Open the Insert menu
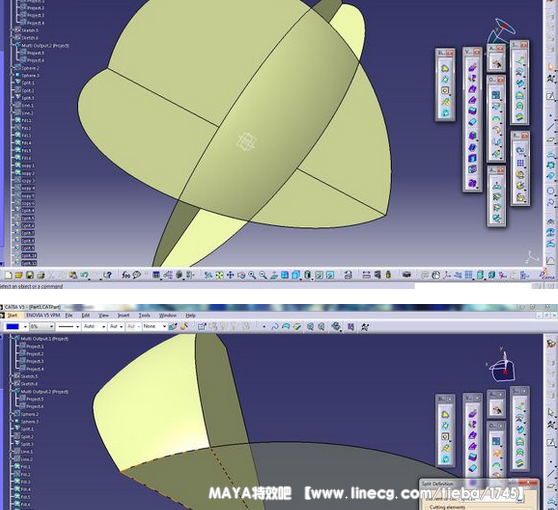The width and height of the screenshot is (558, 510). click(x=123, y=315)
